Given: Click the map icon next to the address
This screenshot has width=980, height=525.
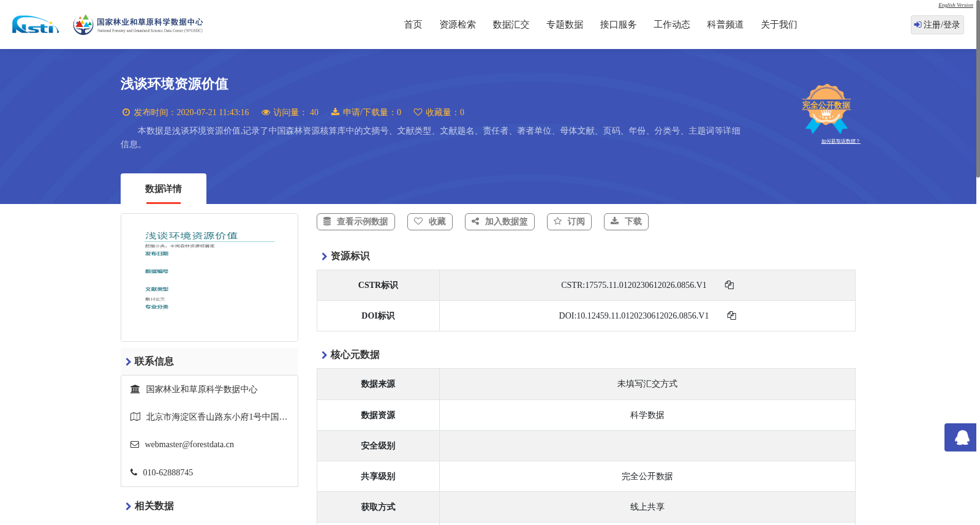Looking at the screenshot, I should pyautogui.click(x=135, y=417).
